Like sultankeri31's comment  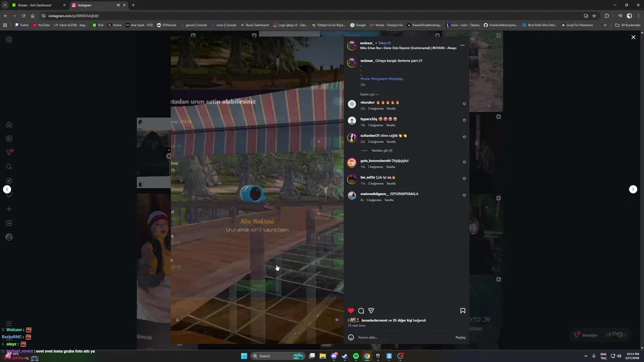464,137
